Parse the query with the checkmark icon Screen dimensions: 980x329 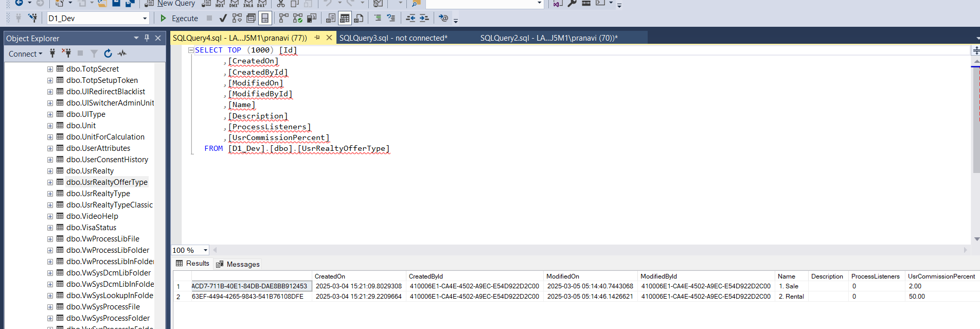pyautogui.click(x=223, y=18)
